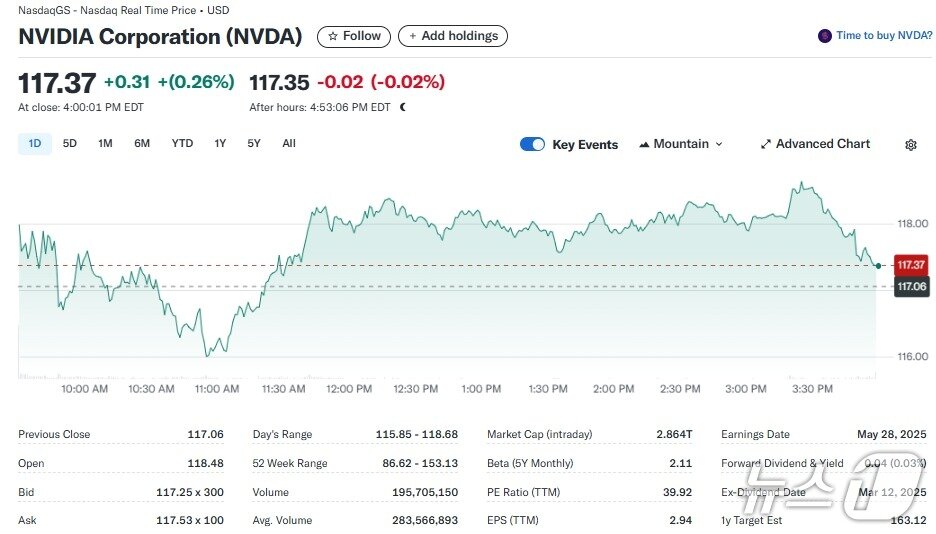This screenshot has height=534, width=936.
Task: Click the purple Time to buy NVDA icon
Action: coord(825,36)
